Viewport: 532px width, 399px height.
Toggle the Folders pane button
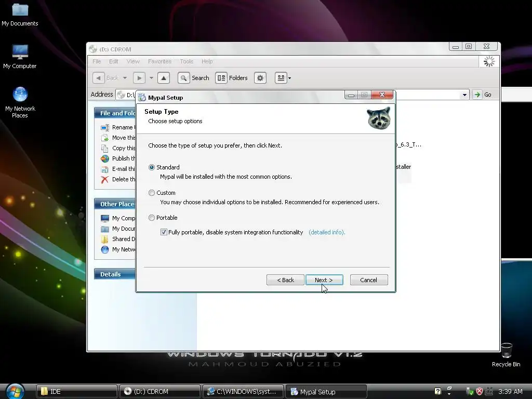tap(232, 78)
